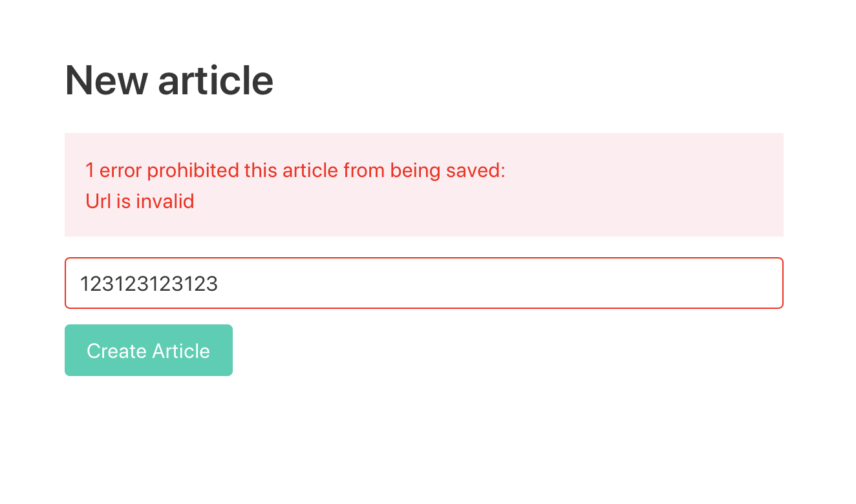Click the empty right side of URL input
This screenshot has width=856, height=504.
tap(582, 283)
